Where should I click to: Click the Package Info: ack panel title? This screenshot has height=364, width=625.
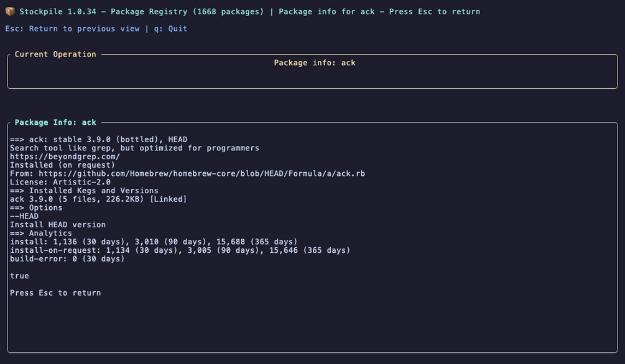coord(55,122)
